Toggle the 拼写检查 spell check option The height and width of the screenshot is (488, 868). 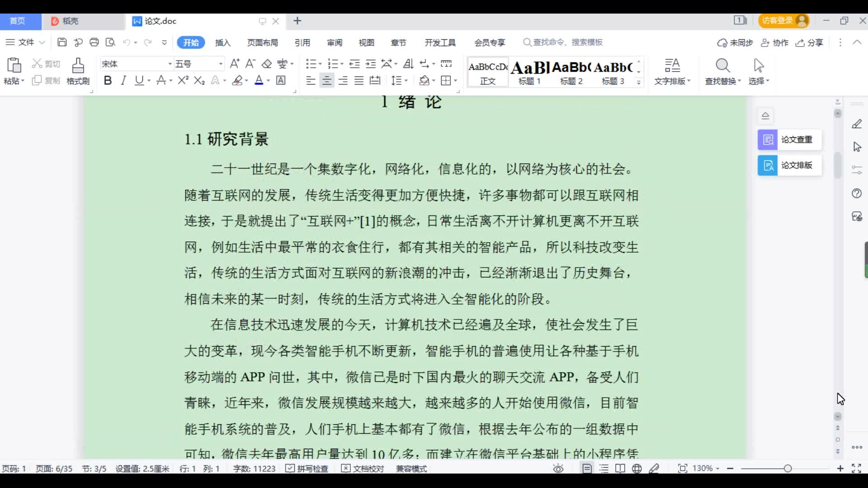307,469
